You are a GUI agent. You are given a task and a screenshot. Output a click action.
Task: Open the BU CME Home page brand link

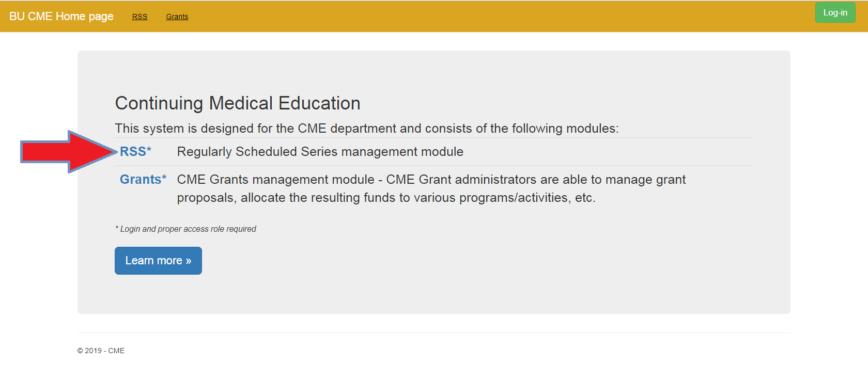pos(61,16)
